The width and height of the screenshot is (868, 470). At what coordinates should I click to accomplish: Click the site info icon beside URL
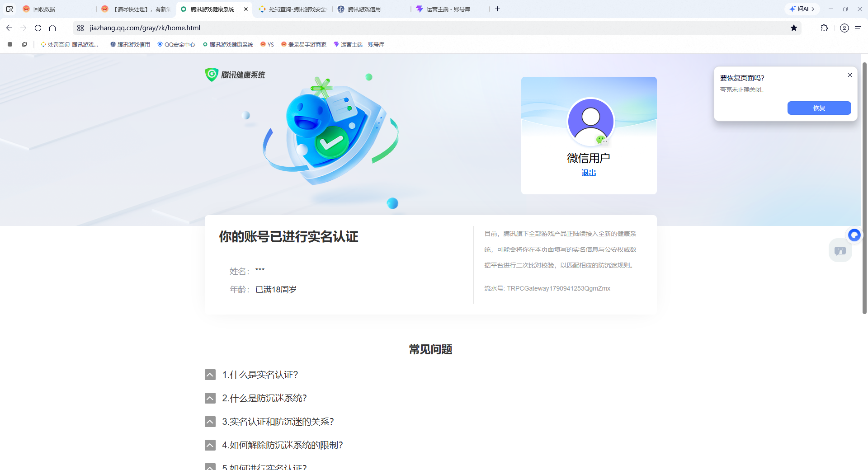[x=80, y=28]
